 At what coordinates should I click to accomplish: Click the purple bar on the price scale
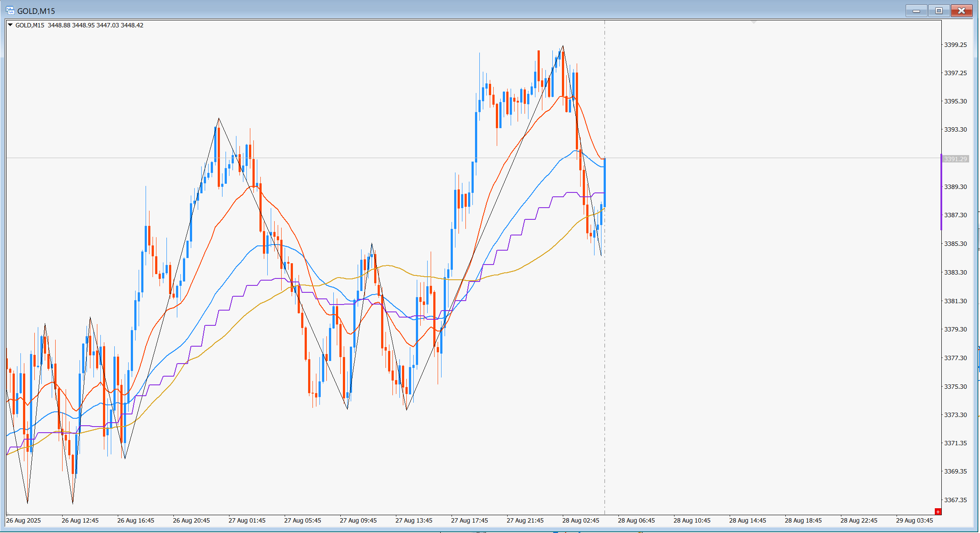coord(941,192)
